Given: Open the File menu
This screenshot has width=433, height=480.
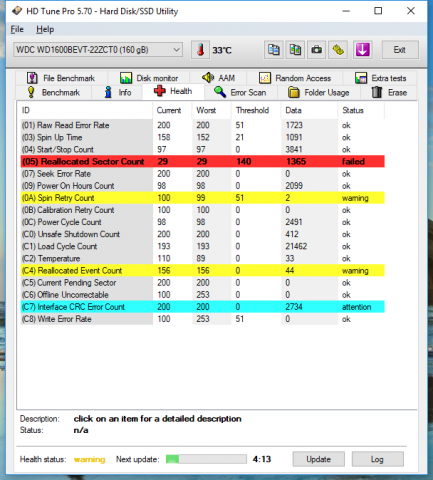Looking at the screenshot, I should pos(17,29).
